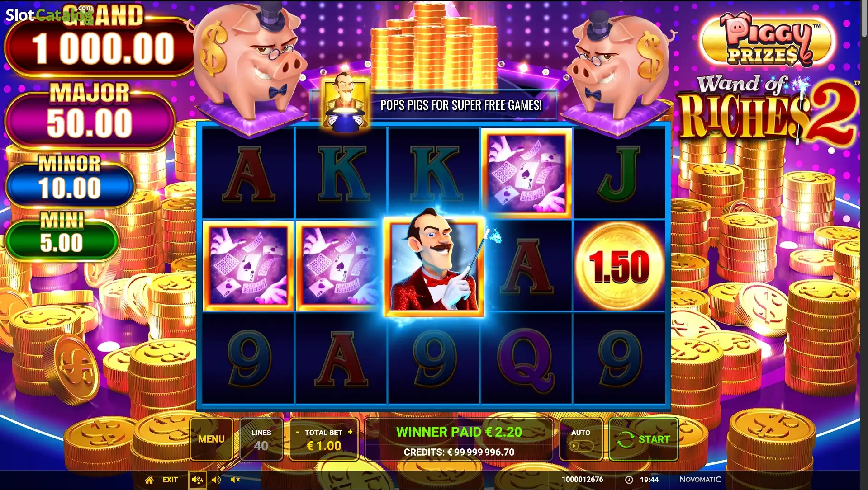The width and height of the screenshot is (868, 490).
Task: Open the game MENU
Action: point(211,439)
